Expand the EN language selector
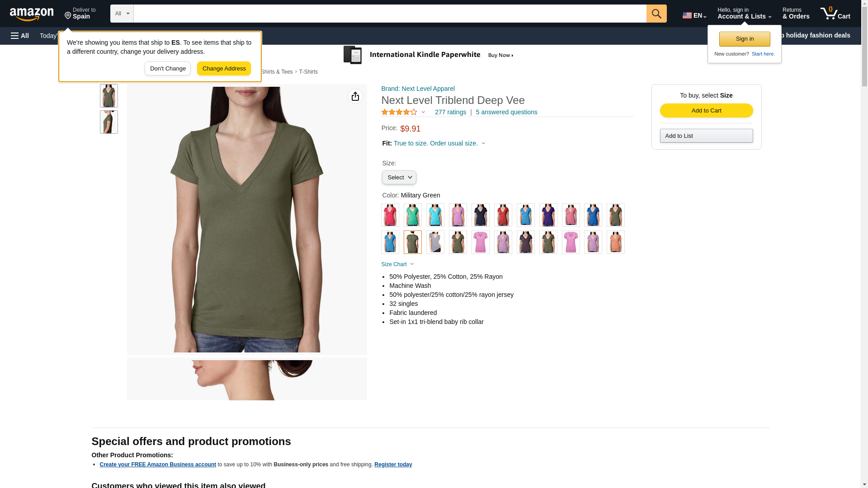868x488 pixels. click(x=694, y=15)
